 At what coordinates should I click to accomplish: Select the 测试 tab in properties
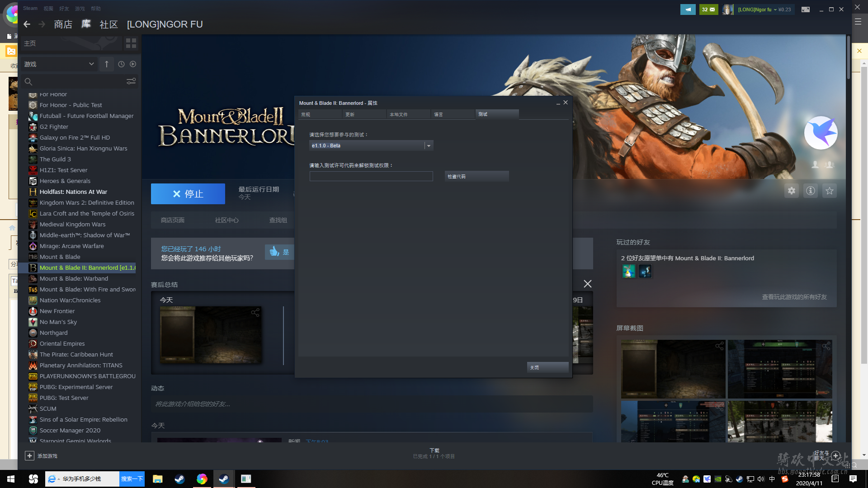[x=497, y=114]
